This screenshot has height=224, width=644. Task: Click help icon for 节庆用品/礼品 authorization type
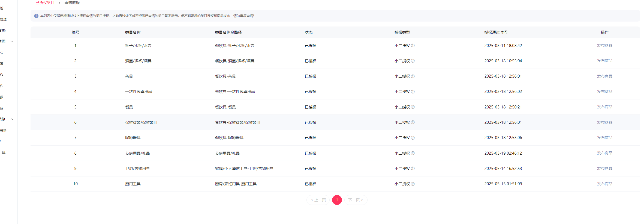tap(413, 153)
